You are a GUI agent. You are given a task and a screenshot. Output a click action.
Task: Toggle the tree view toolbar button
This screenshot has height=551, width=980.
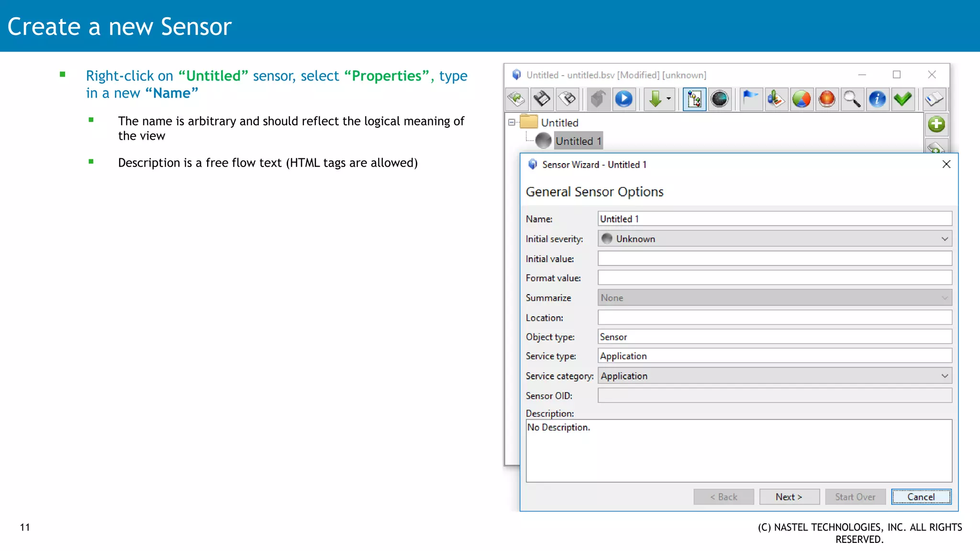click(694, 99)
